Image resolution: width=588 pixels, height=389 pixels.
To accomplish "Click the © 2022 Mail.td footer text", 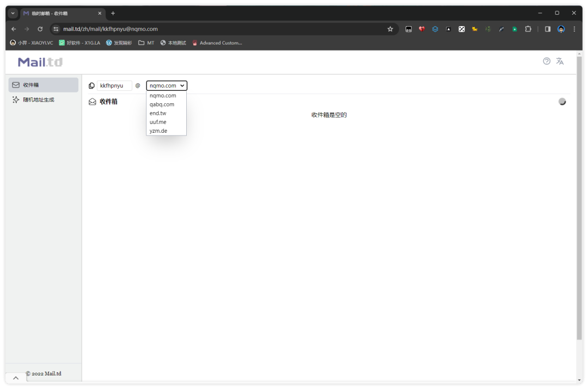I will 44,374.
